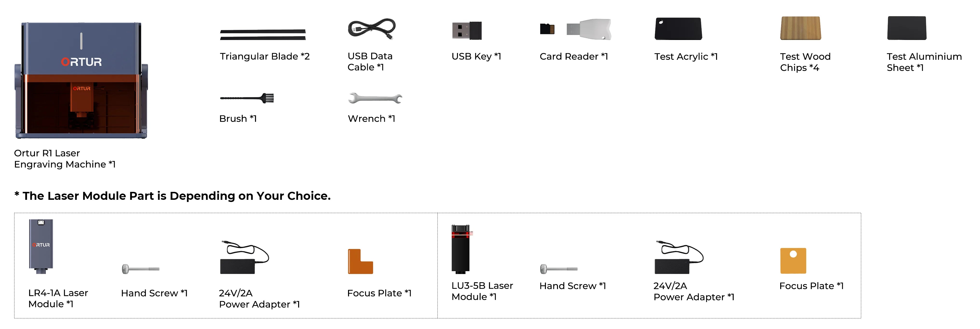Click the USB Key icon

point(467,30)
